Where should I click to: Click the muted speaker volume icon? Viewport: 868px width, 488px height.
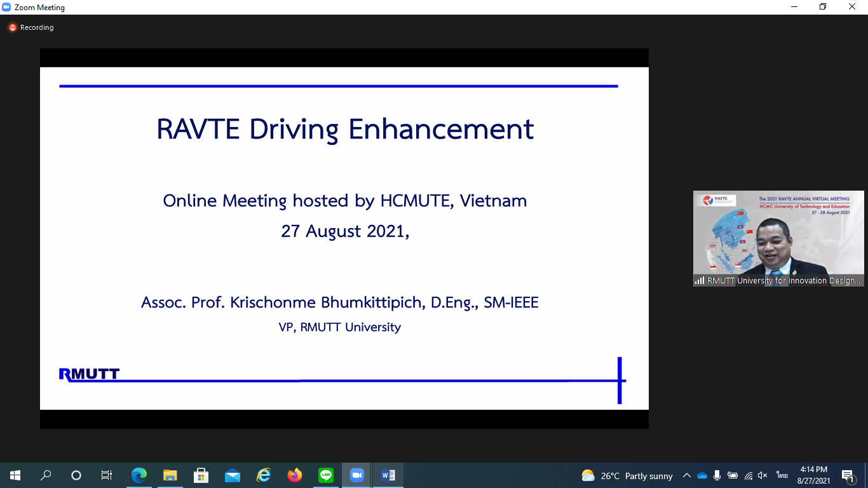coord(763,476)
